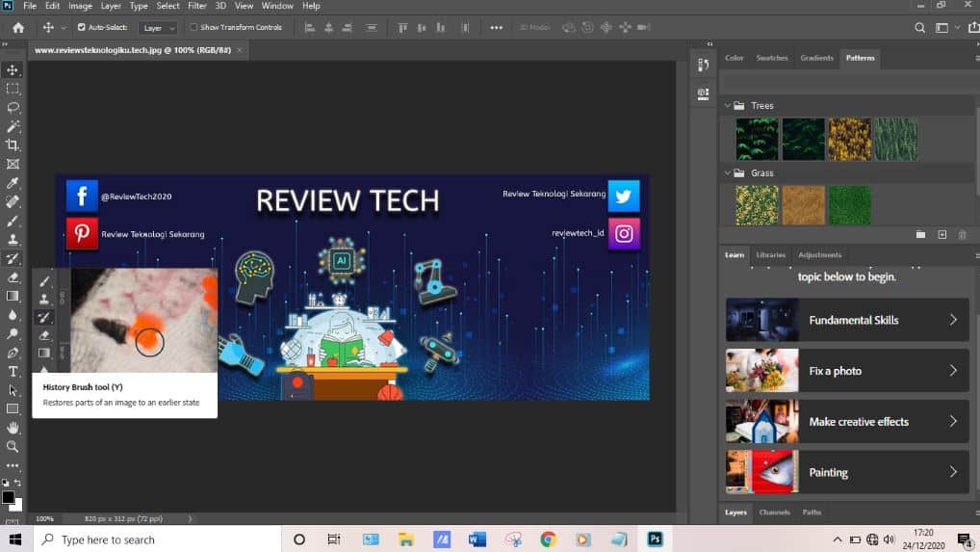Image resolution: width=980 pixels, height=552 pixels.
Task: Collapse the Grass pattern group
Action: pos(727,173)
